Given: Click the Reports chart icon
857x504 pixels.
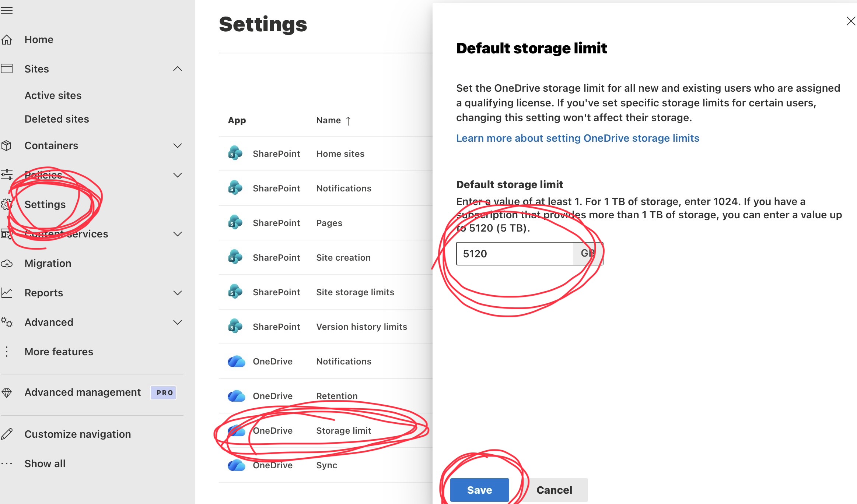Looking at the screenshot, I should click(7, 293).
